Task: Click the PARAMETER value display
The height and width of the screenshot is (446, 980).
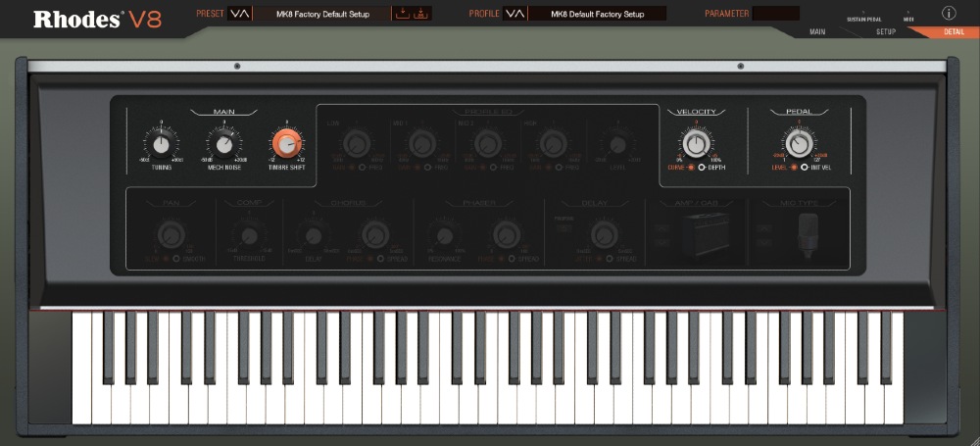Action: pyautogui.click(x=775, y=13)
